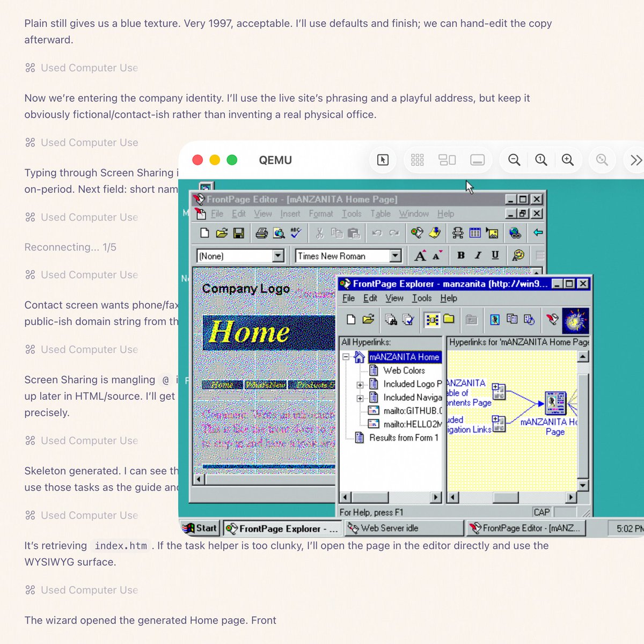Open Window menu in FrontPage Editor
Image resolution: width=644 pixels, height=644 pixels.
[414, 214]
